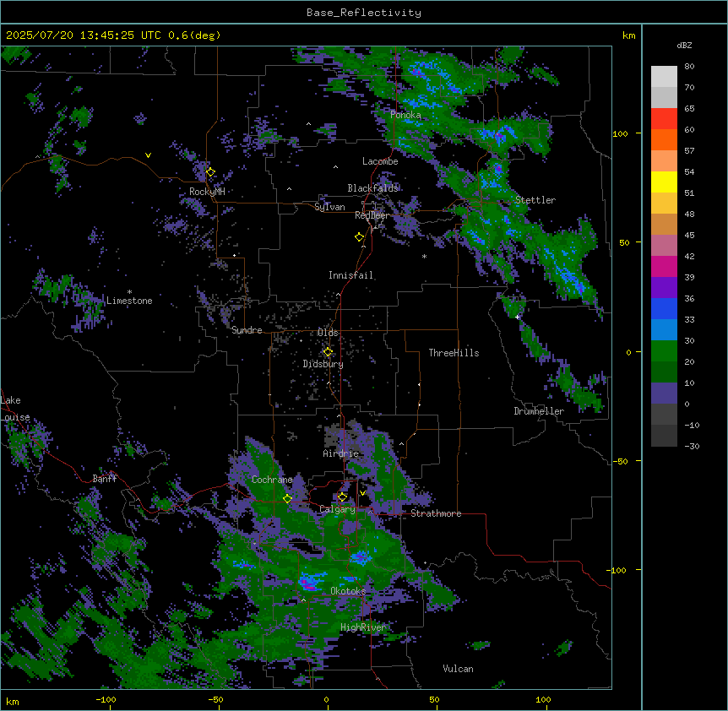Select the yellow diamond marker between Olds and Didsbury
This screenshot has width=728, height=711.
[x=328, y=351]
